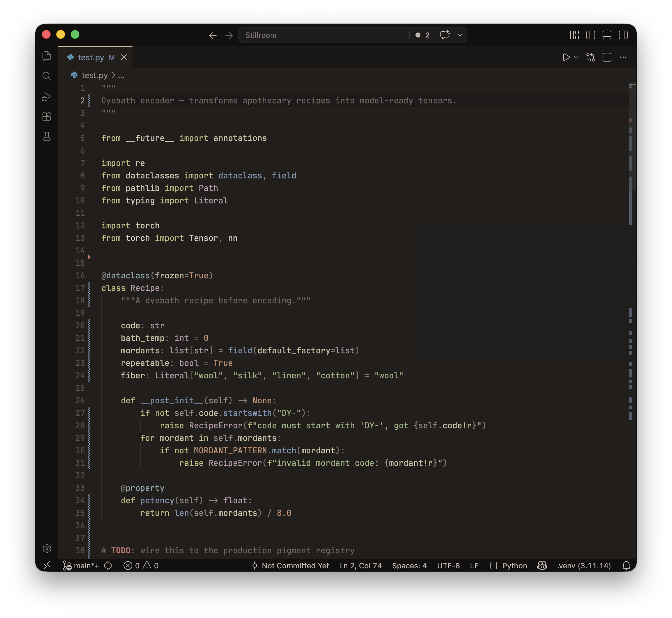The width and height of the screenshot is (672, 618).
Task: Open editor More Actions ellipsis
Action: click(x=623, y=57)
